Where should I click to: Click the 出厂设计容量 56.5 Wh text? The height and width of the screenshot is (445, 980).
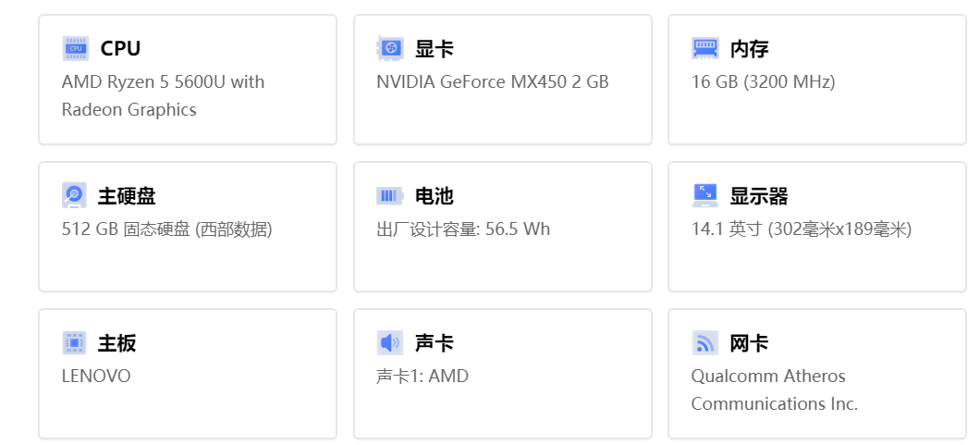[x=463, y=229]
